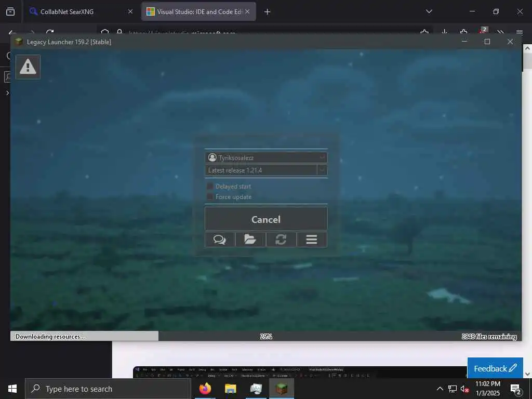Open the Windows Start menu

[12, 389]
